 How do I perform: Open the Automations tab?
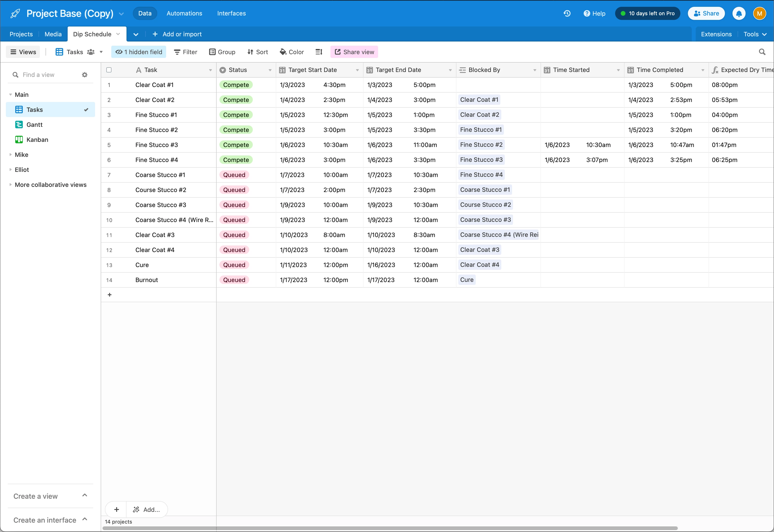pyautogui.click(x=184, y=13)
